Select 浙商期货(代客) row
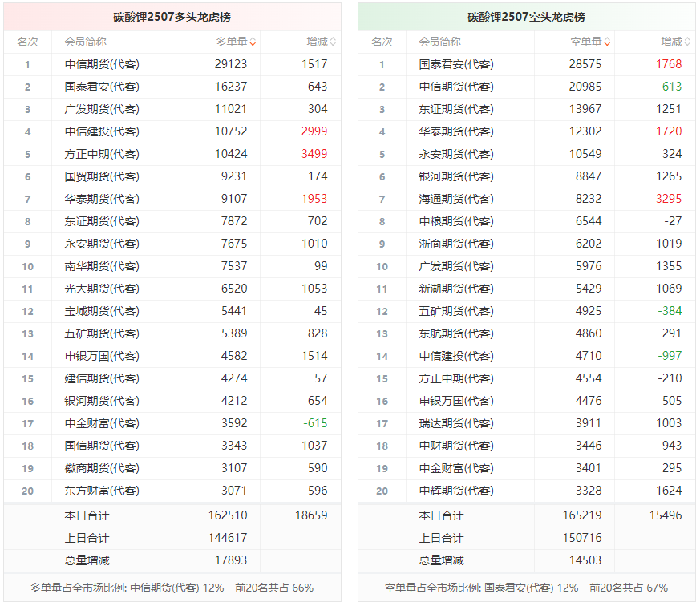The height and width of the screenshot is (606, 700). (x=527, y=244)
